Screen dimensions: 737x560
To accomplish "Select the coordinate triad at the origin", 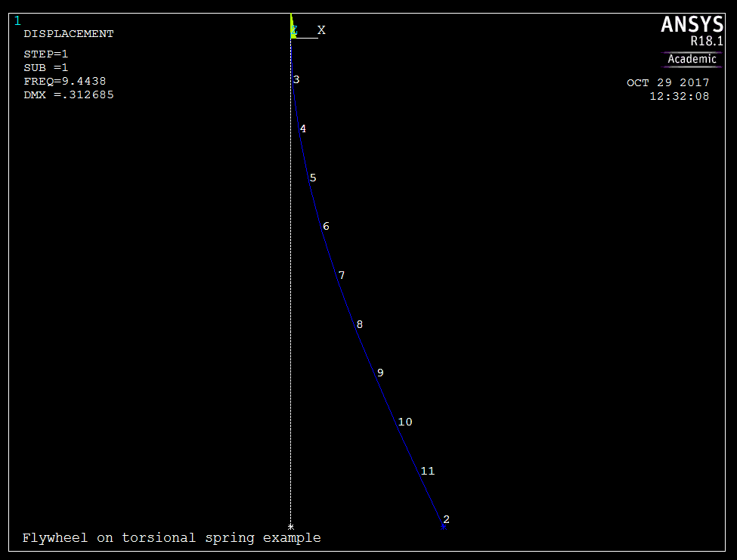I will click(294, 31).
